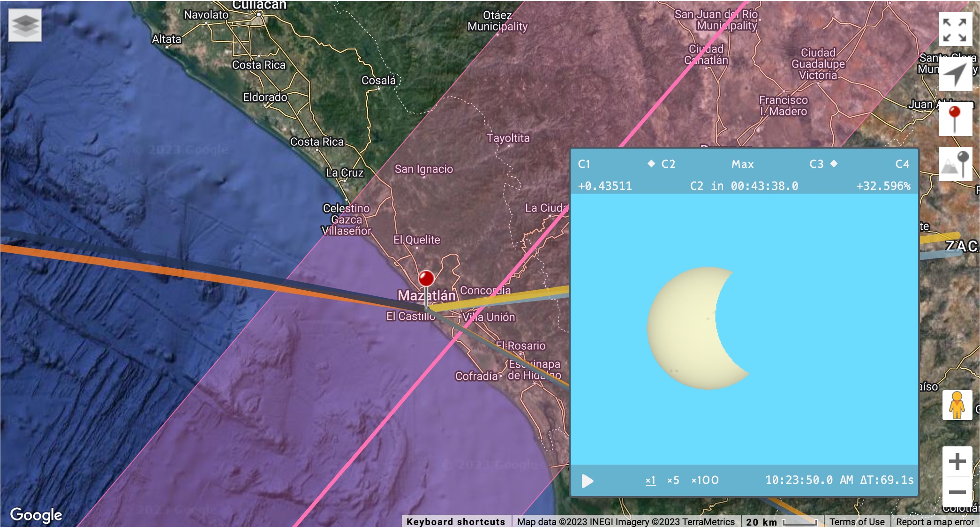980x527 pixels.
Task: Click the ΔT:69.1s value
Action: [x=887, y=480]
